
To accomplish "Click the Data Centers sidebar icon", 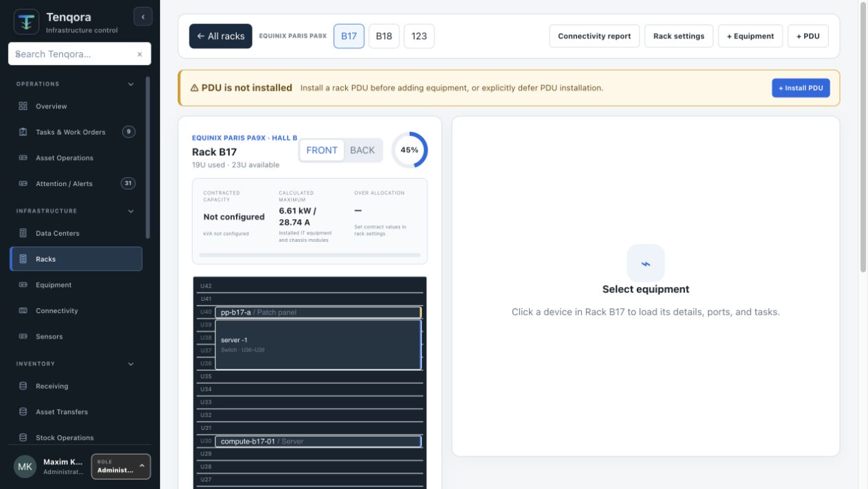I will (23, 234).
